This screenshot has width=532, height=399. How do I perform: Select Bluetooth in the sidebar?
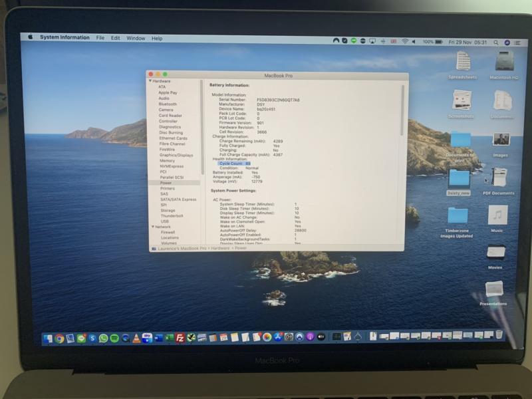pos(168,104)
